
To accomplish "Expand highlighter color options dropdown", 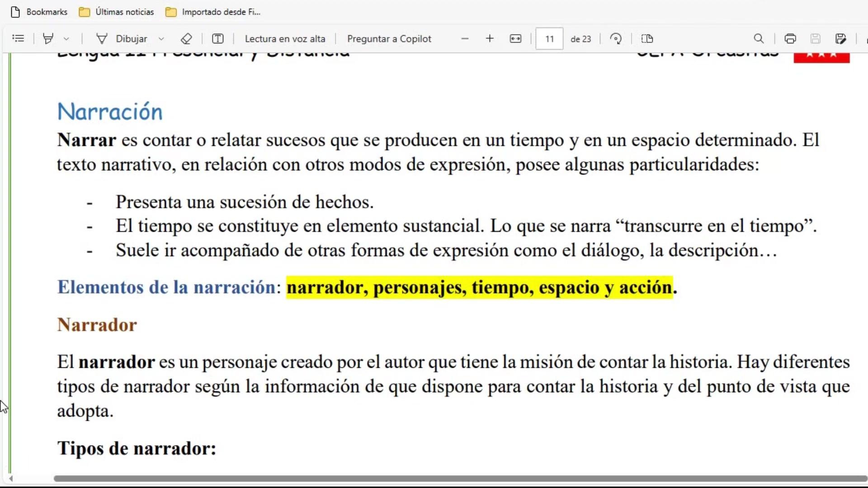I will coord(66,39).
